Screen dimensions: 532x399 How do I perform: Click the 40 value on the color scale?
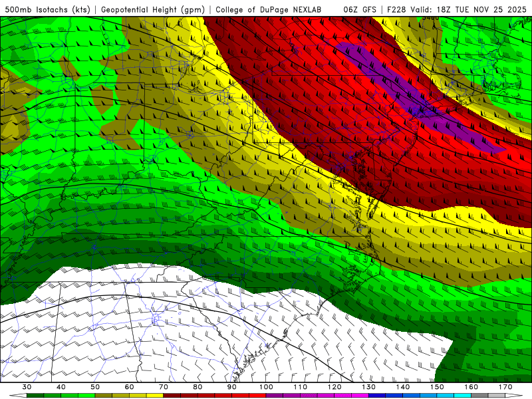61,387
